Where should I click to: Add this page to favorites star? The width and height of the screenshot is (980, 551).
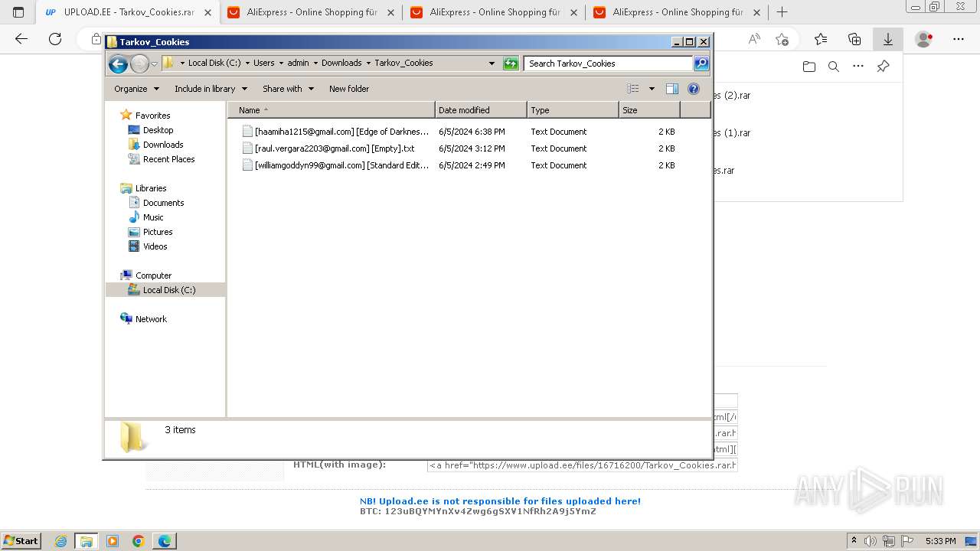pos(782,39)
